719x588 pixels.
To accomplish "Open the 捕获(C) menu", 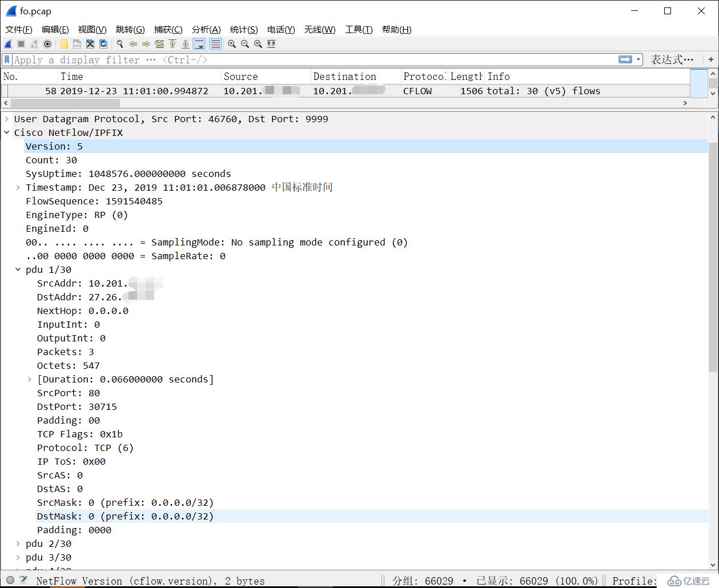I will (168, 30).
